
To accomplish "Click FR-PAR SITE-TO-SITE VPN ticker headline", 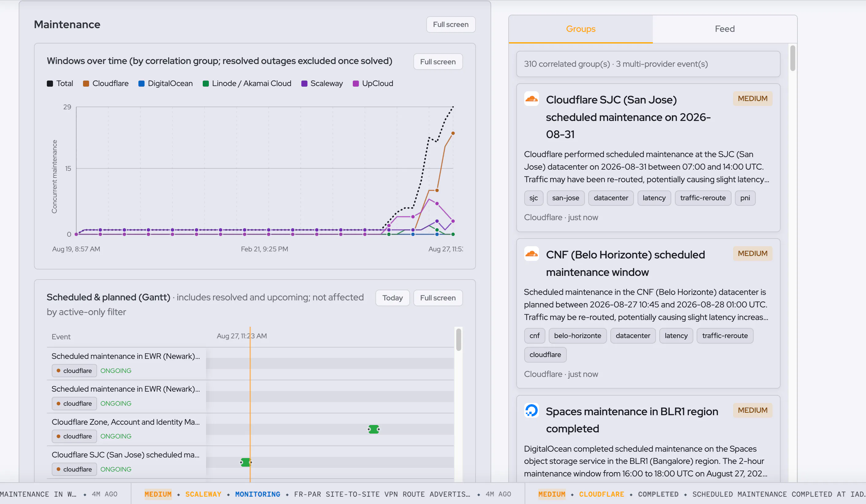I will click(382, 494).
